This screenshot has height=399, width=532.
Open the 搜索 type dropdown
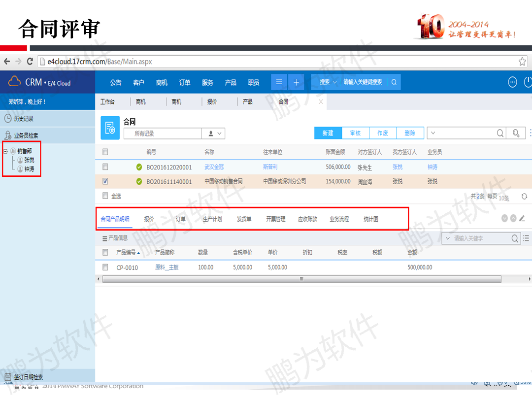(x=328, y=82)
